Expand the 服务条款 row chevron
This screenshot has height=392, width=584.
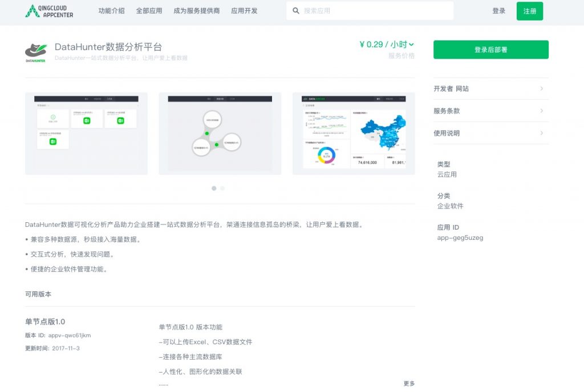541,111
